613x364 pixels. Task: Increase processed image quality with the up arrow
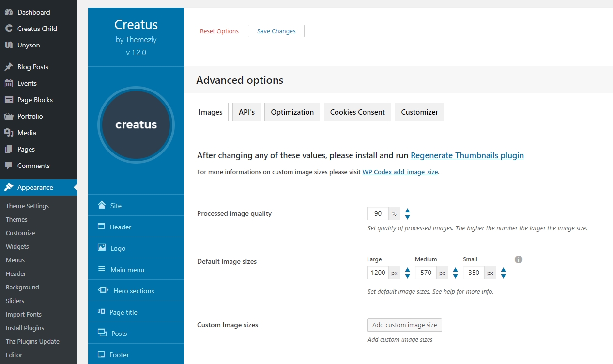407,211
